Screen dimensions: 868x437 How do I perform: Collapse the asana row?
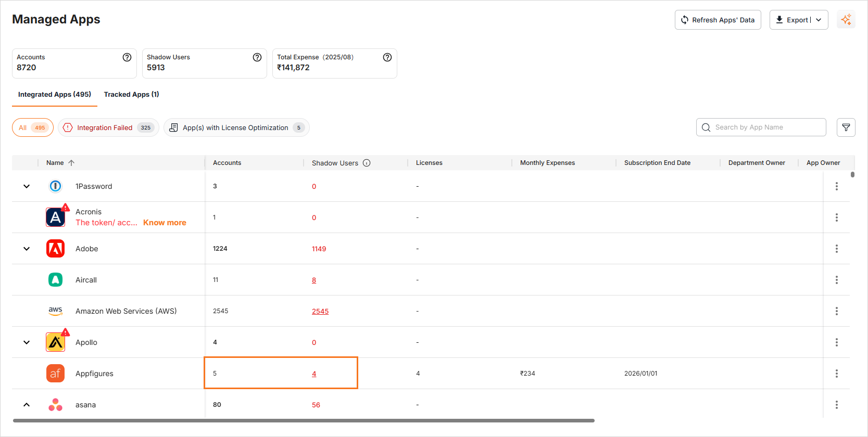click(27, 405)
